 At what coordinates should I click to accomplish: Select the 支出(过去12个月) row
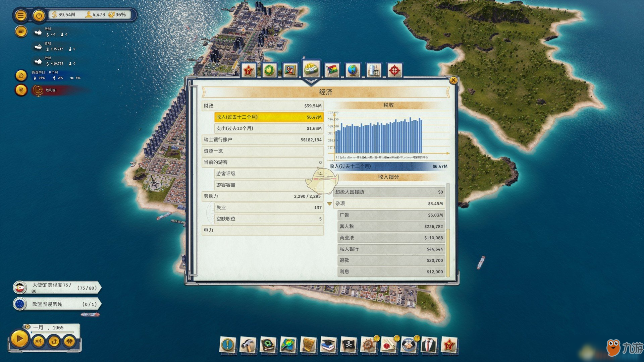(269, 128)
